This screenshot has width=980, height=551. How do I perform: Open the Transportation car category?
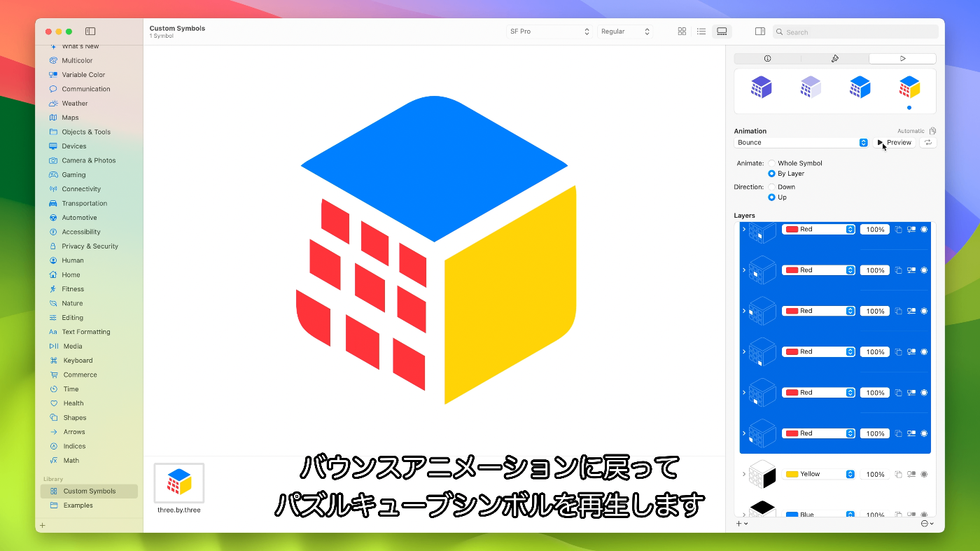tap(85, 204)
